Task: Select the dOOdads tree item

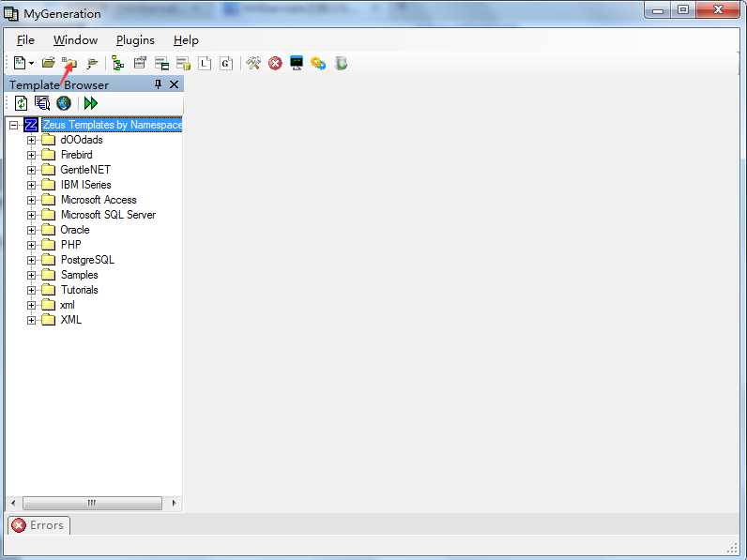Action: point(82,140)
